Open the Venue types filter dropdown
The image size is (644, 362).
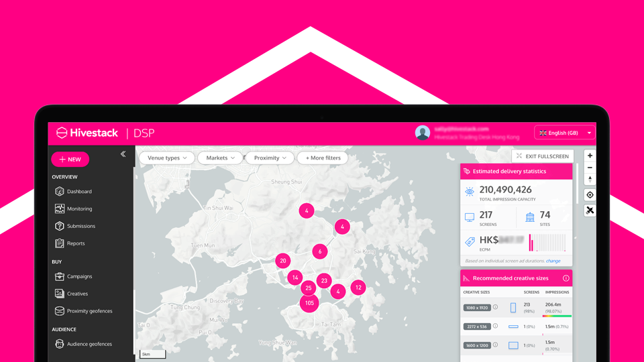[167, 158]
